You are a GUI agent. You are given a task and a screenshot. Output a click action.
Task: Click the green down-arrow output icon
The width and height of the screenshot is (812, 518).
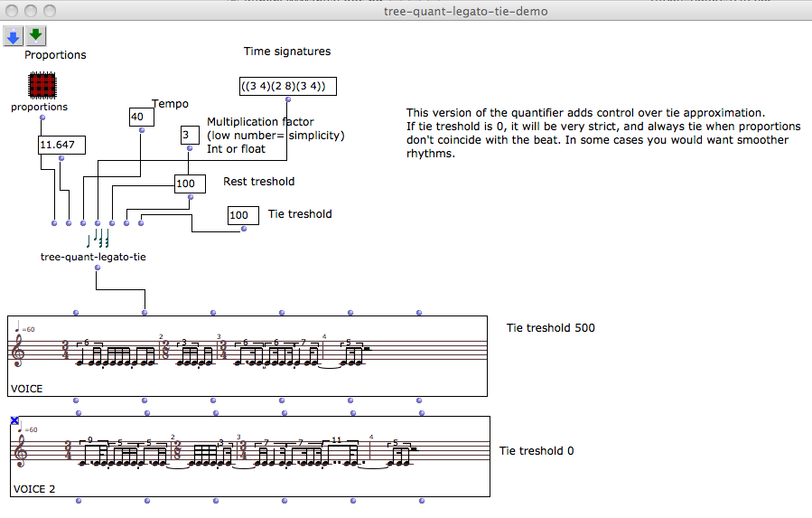(x=36, y=35)
